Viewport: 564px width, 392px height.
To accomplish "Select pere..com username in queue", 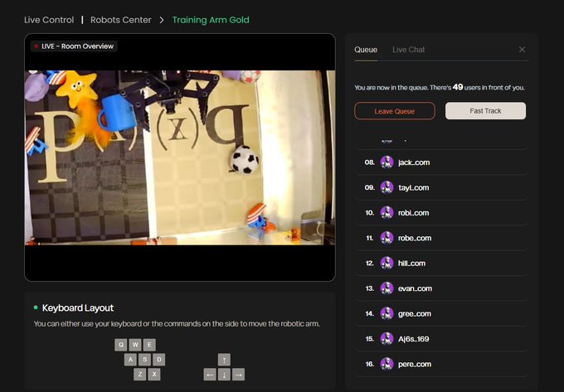I will pos(415,364).
